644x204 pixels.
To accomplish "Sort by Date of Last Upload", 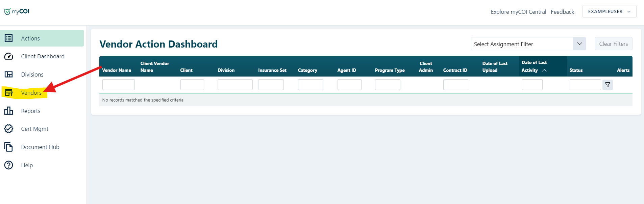I will 495,67.
